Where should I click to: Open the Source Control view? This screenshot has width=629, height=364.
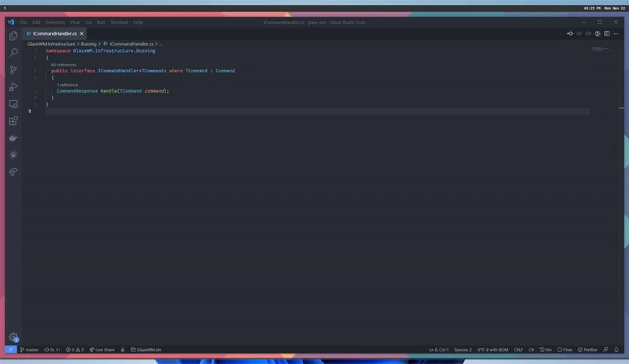click(x=14, y=70)
